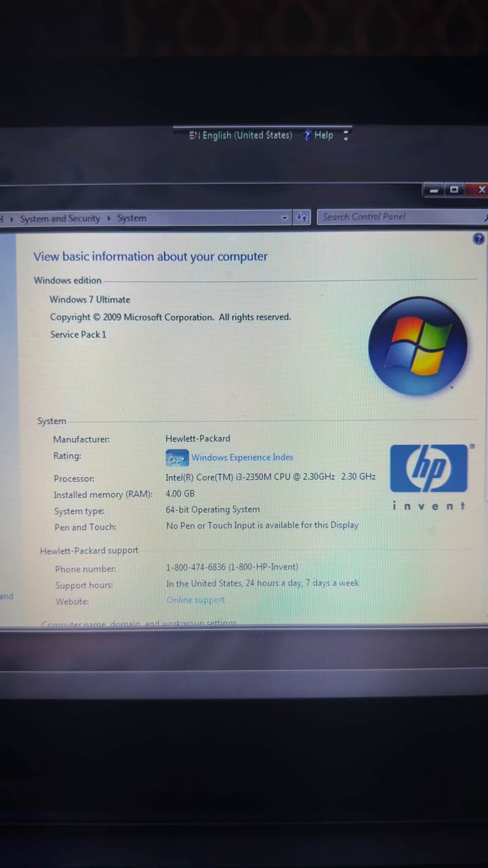Click the Intel Core i3-2350M processor value

click(x=270, y=477)
